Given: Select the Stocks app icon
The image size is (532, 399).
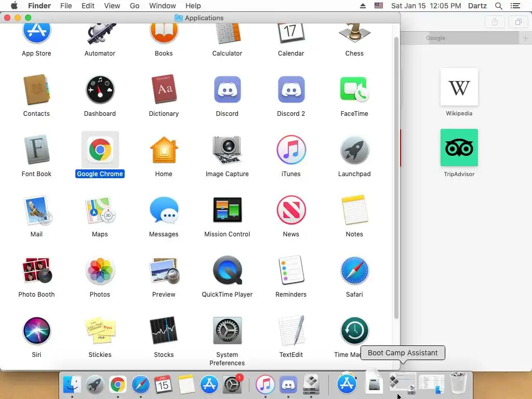Looking at the screenshot, I should pos(164,330).
